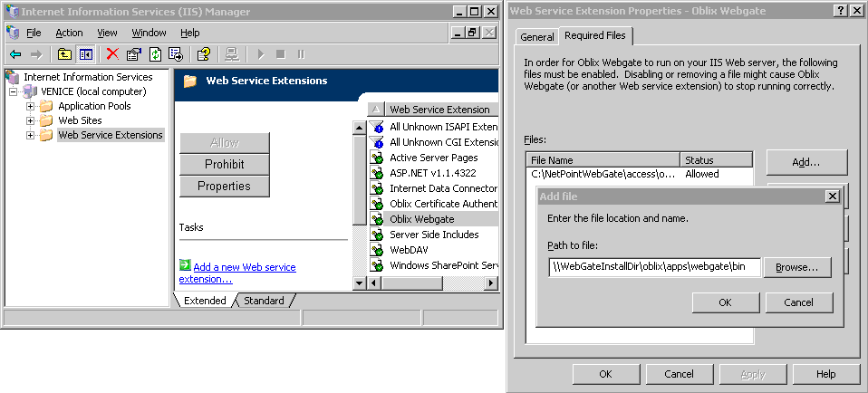Click the Back arrow toolbar icon
The height and width of the screenshot is (393, 868).
click(x=15, y=54)
